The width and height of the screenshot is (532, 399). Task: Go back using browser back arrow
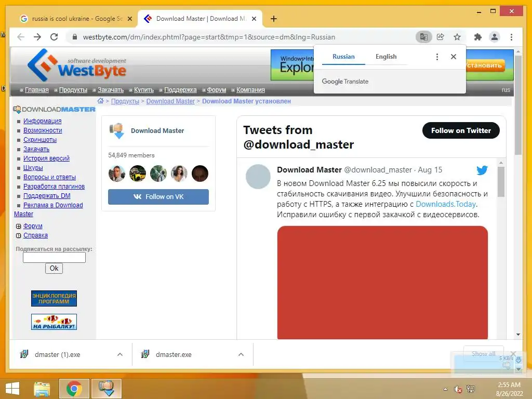pos(21,37)
